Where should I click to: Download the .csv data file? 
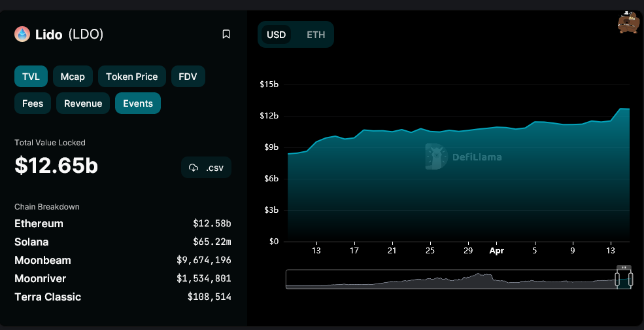pos(207,168)
